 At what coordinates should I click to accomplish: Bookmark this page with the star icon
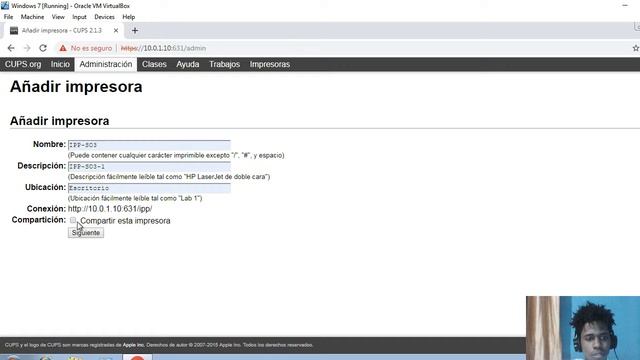pyautogui.click(x=636, y=48)
